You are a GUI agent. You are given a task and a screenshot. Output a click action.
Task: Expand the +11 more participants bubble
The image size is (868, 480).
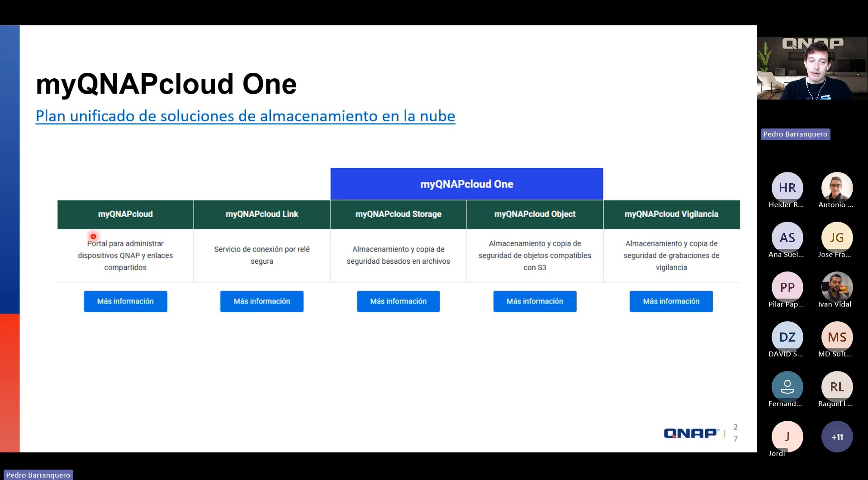837,437
